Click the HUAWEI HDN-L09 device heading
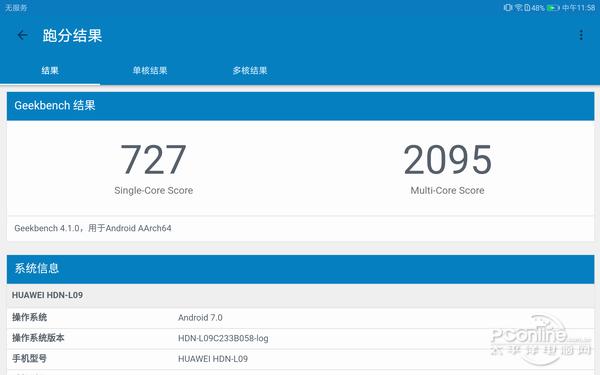 [47, 295]
